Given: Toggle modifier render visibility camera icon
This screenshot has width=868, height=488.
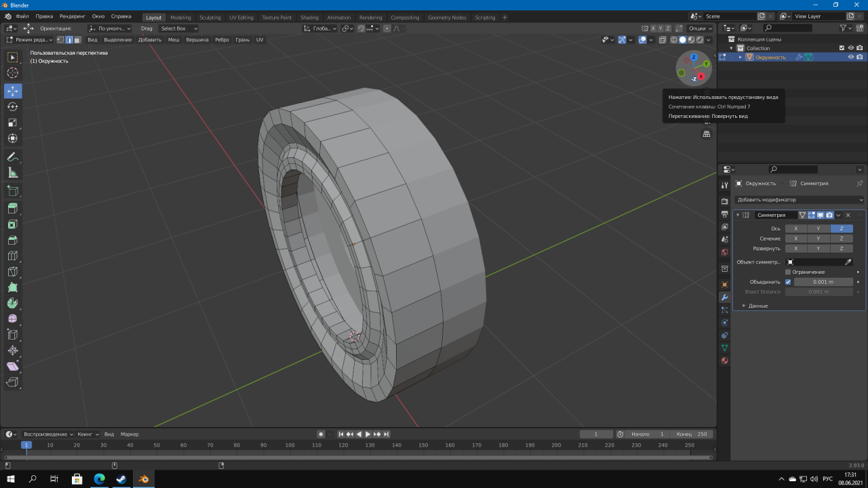Looking at the screenshot, I should pyautogui.click(x=829, y=215).
